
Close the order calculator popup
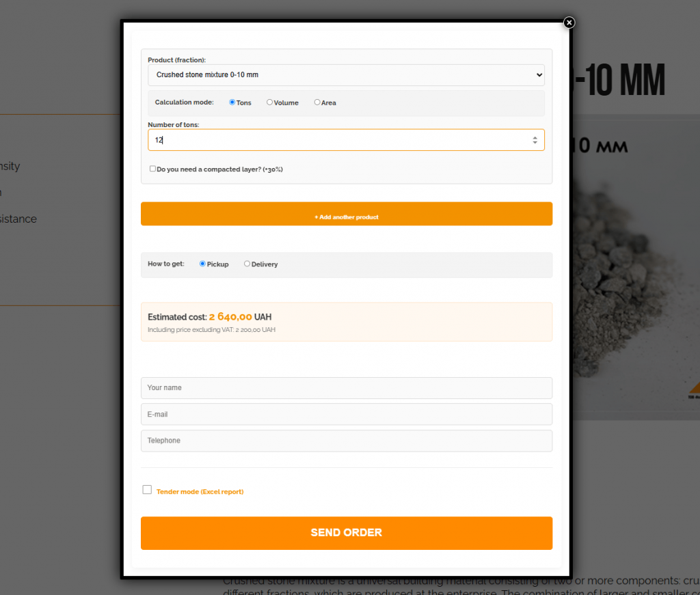[x=569, y=23]
